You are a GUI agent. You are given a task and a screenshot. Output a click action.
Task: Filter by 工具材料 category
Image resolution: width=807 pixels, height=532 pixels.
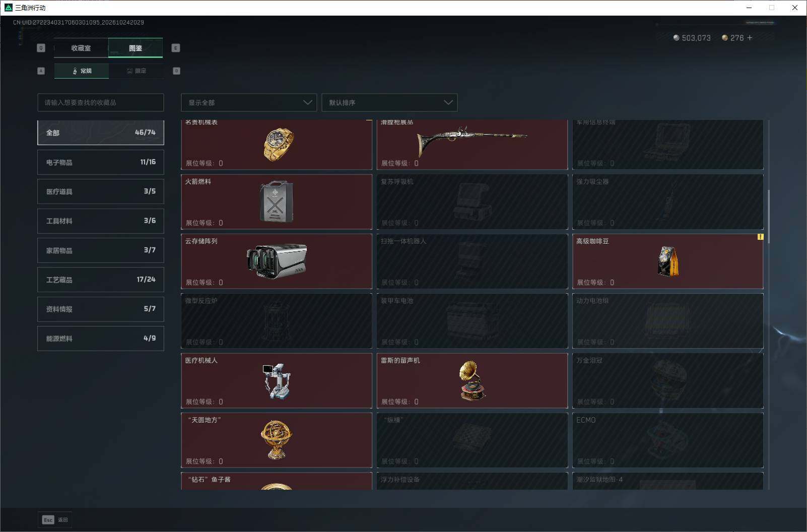point(101,221)
